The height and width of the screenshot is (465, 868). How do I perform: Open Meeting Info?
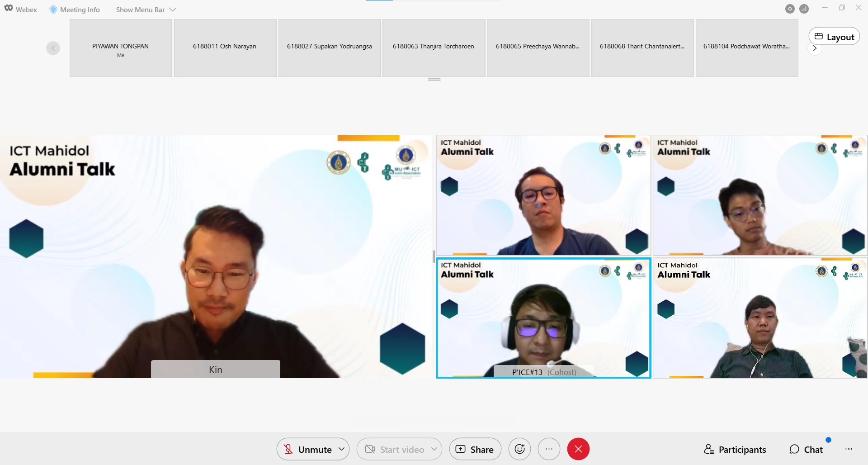(x=75, y=9)
